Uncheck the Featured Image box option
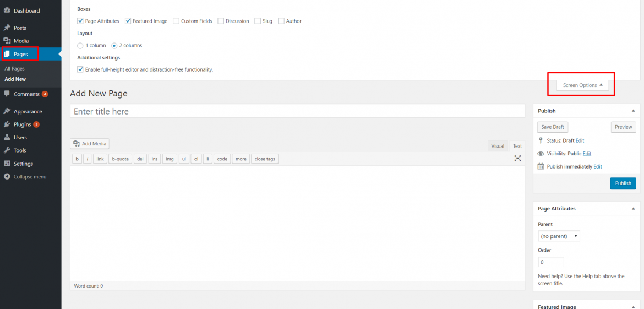This screenshot has height=309, width=644. (x=128, y=21)
